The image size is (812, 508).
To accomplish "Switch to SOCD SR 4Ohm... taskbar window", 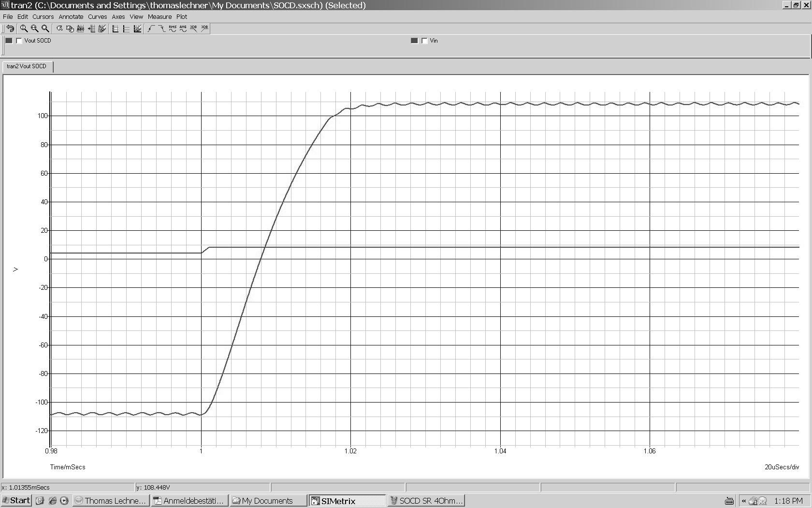I will (x=425, y=501).
